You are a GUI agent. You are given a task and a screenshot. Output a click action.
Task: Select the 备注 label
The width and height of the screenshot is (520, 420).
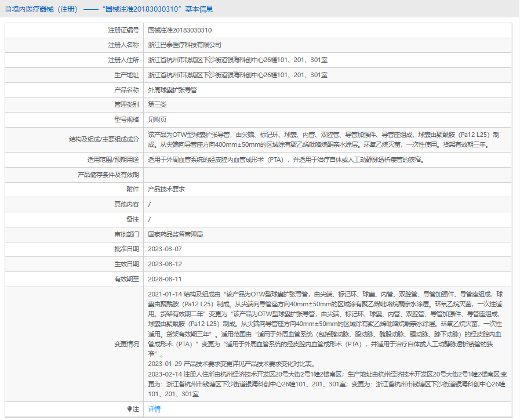(x=133, y=219)
